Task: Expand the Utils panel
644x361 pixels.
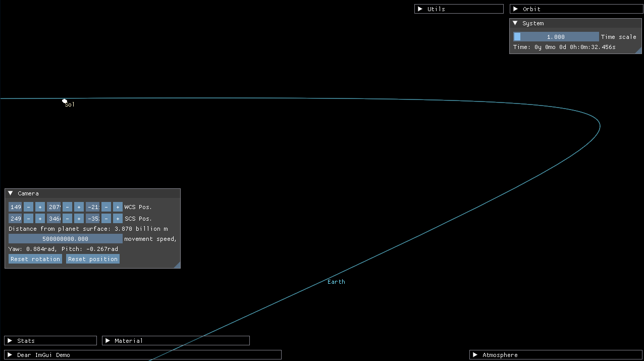Action: click(x=419, y=9)
